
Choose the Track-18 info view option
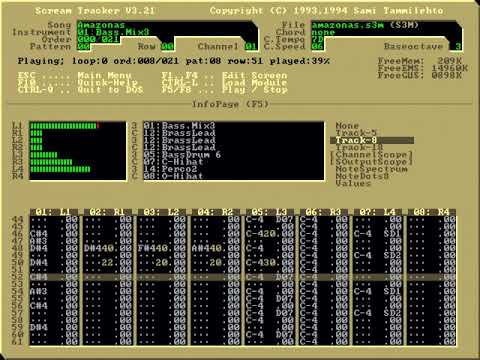359,147
